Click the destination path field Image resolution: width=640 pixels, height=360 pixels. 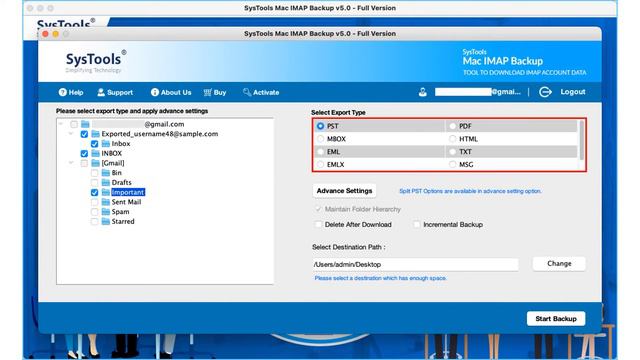(x=415, y=264)
